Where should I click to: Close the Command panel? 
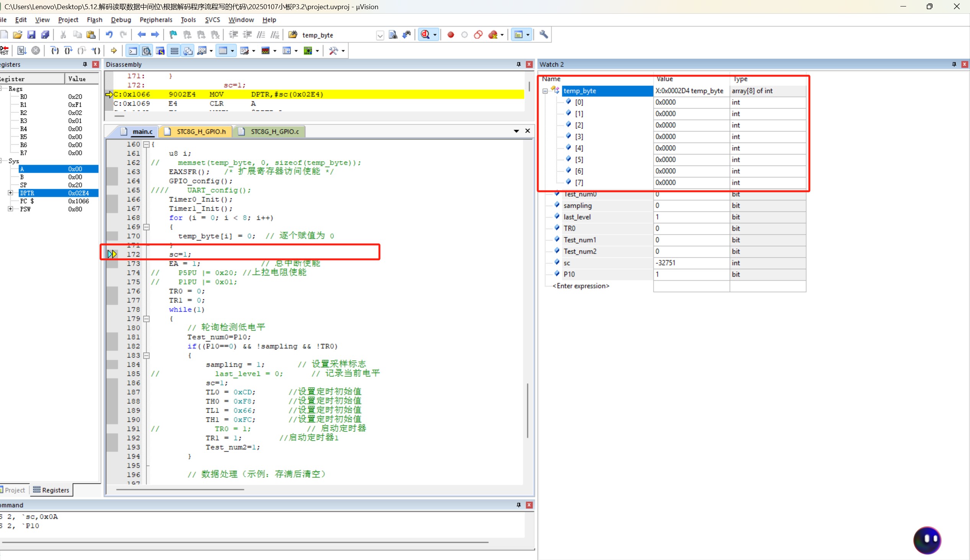[x=529, y=505]
